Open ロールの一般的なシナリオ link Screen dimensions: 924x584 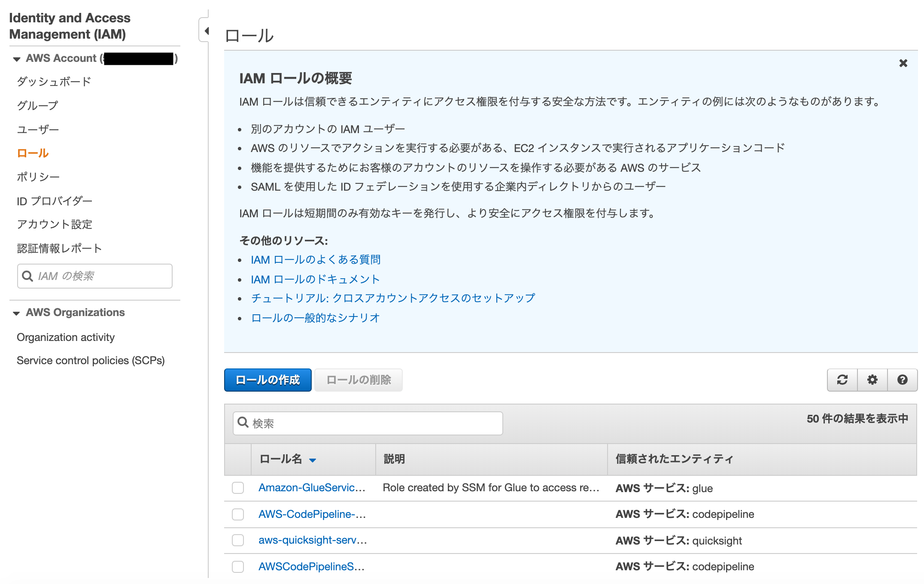(316, 318)
